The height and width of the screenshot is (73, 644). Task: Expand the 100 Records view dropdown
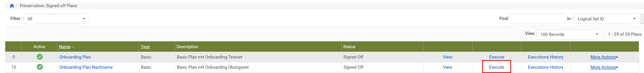(569, 34)
